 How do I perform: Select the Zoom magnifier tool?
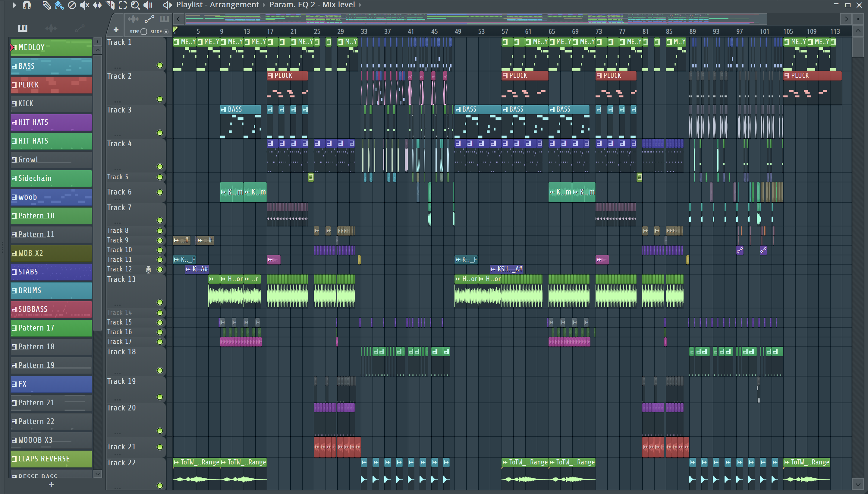pos(135,5)
